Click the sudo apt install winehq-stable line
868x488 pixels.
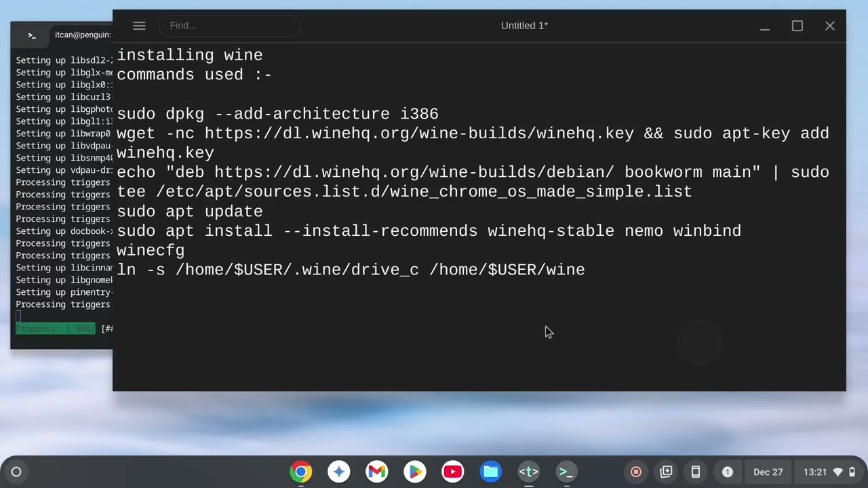pyautogui.click(x=429, y=231)
